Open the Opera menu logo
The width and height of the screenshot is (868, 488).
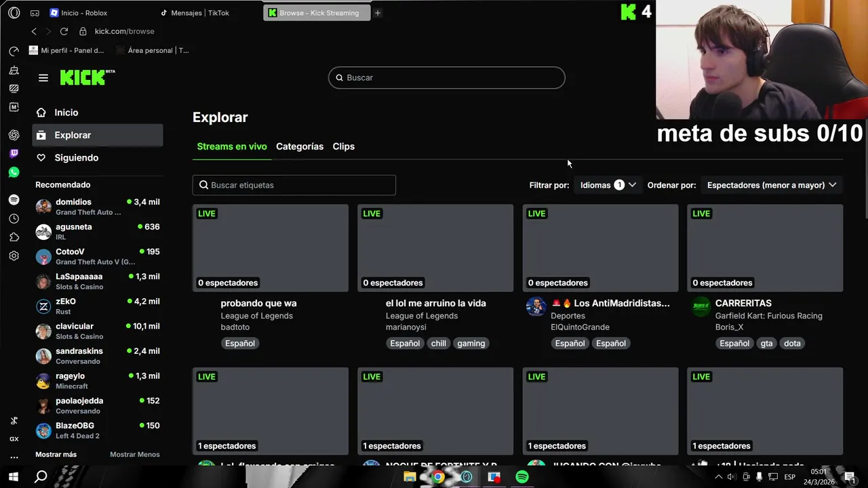(14, 13)
